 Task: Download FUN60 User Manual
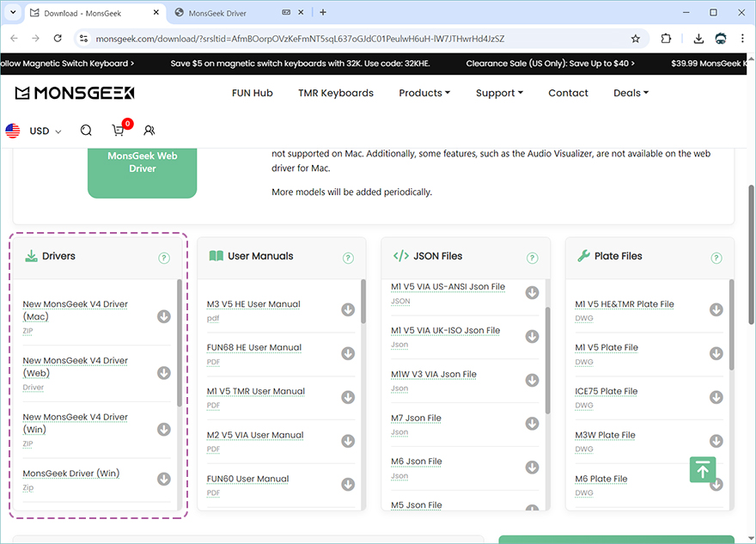point(348,484)
